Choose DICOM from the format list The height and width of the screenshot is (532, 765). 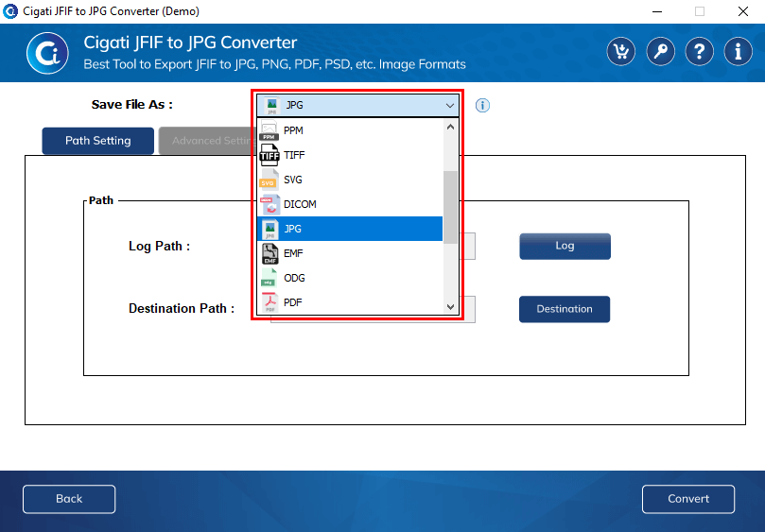coord(350,204)
